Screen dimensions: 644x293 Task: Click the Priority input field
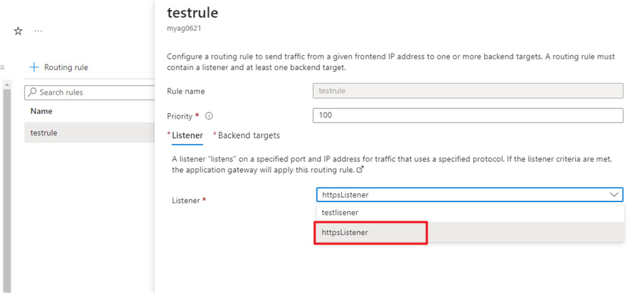(x=468, y=116)
